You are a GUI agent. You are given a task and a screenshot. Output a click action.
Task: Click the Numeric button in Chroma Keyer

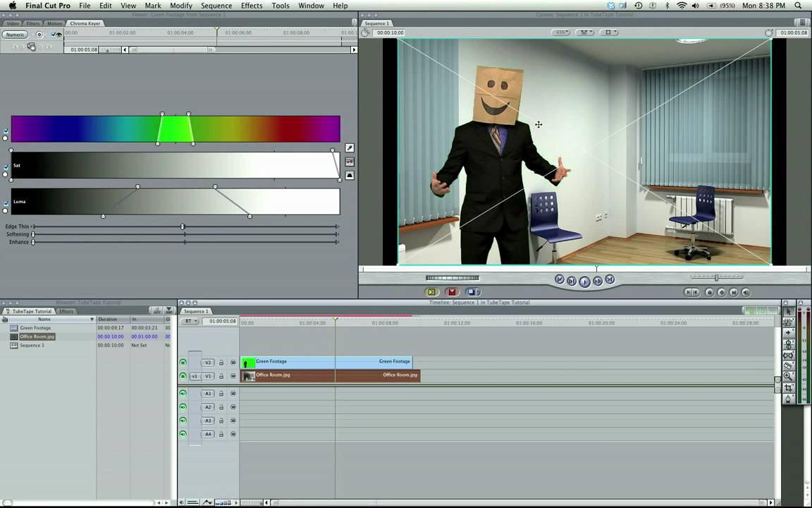pyautogui.click(x=15, y=35)
